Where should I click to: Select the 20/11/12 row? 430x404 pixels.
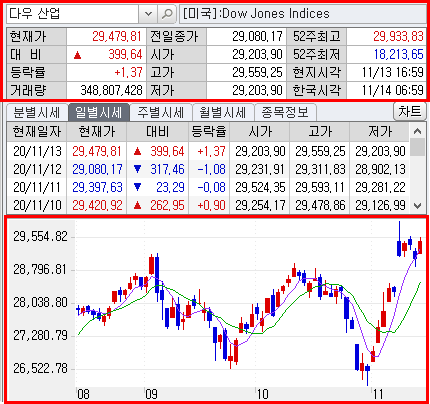[x=208, y=169]
